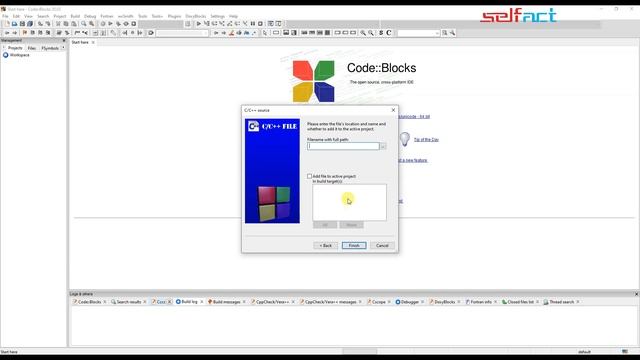Click the Abort build toolbar icon
The height and width of the screenshot is (360, 640).
134,24
